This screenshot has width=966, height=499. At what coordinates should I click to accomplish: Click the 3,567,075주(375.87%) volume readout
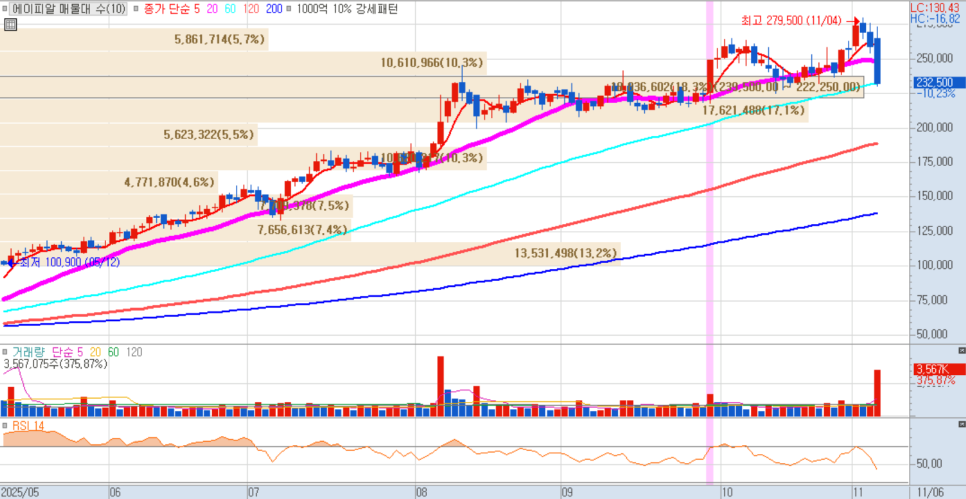(x=55, y=364)
